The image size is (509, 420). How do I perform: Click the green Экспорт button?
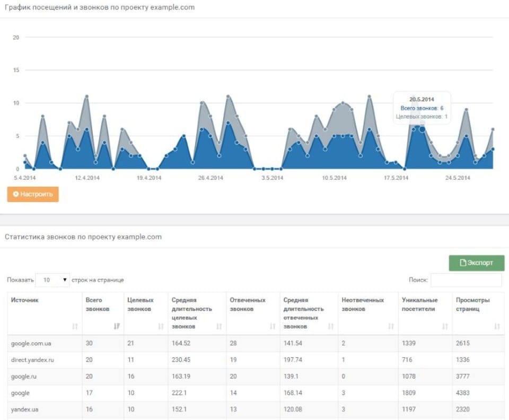pyautogui.click(x=477, y=262)
